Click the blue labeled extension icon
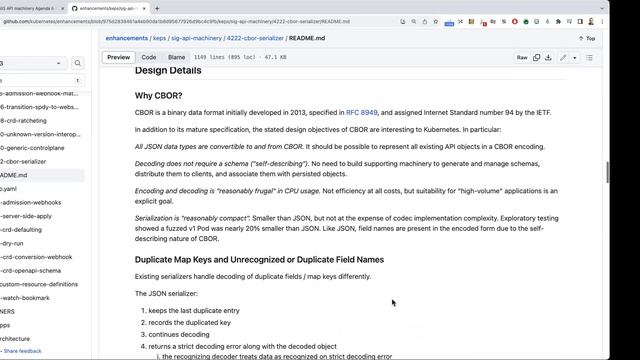Viewport: 640px width, 360px height. [x=449, y=22]
